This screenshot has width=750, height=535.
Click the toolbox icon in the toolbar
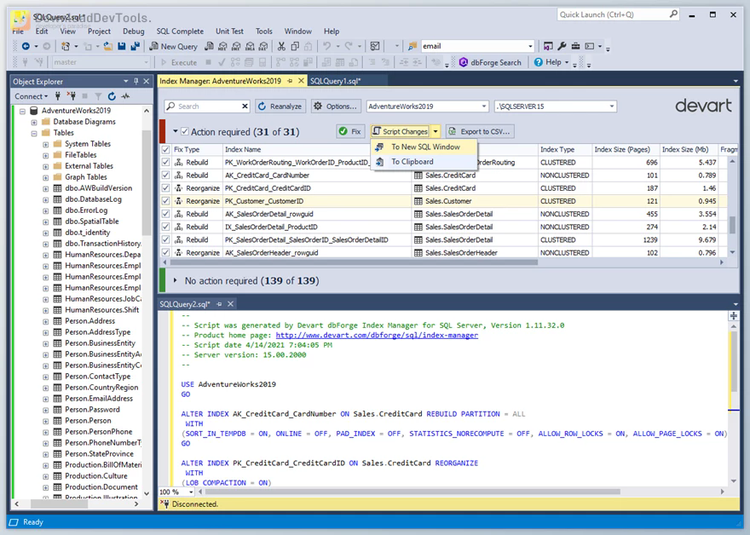(575, 46)
